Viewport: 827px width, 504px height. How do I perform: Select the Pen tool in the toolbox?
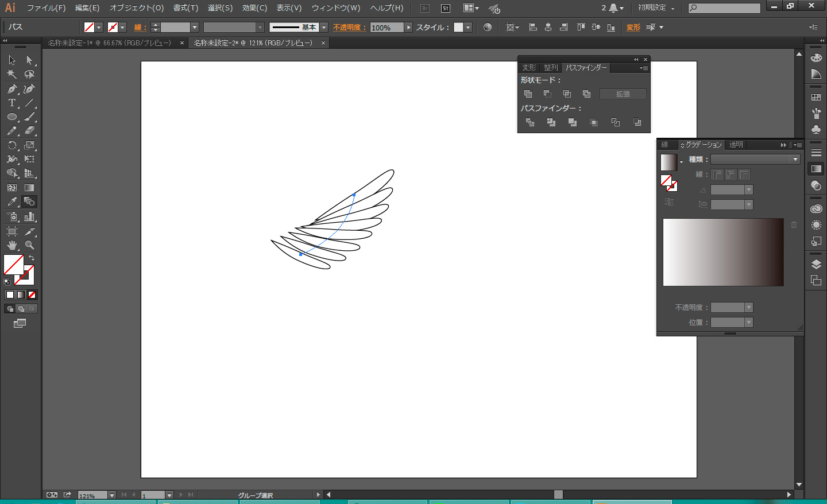[x=11, y=89]
